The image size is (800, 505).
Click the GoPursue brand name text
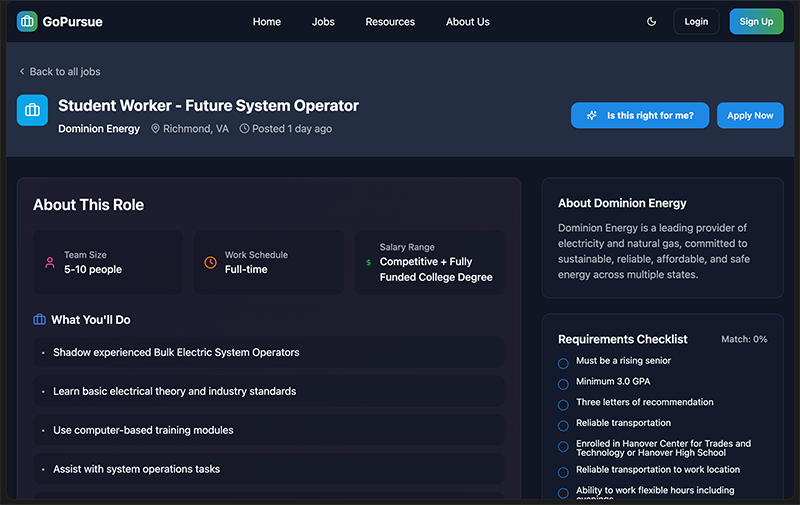[x=72, y=22]
